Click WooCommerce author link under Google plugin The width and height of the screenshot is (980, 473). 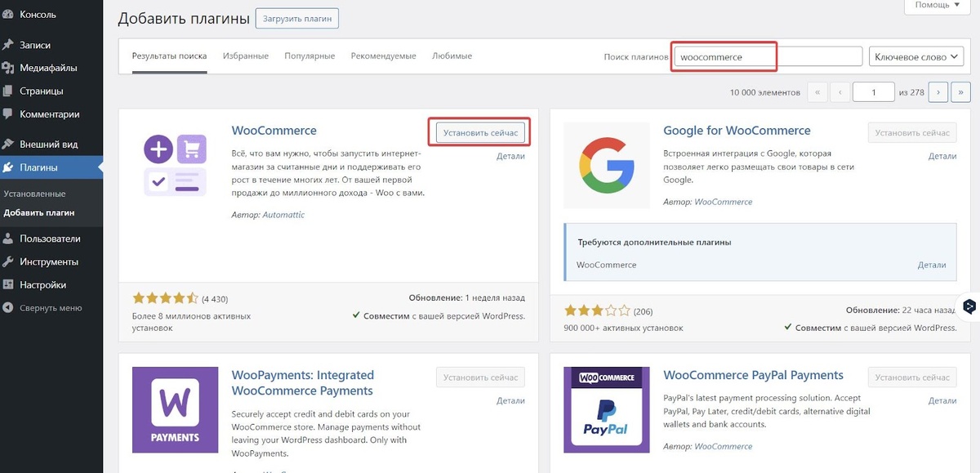tap(724, 202)
